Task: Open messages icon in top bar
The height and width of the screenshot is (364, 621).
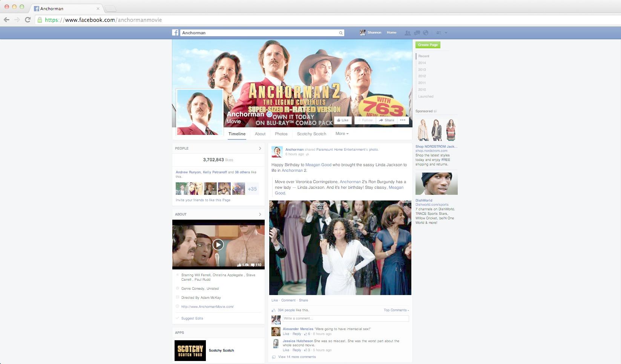Action: pos(417,33)
